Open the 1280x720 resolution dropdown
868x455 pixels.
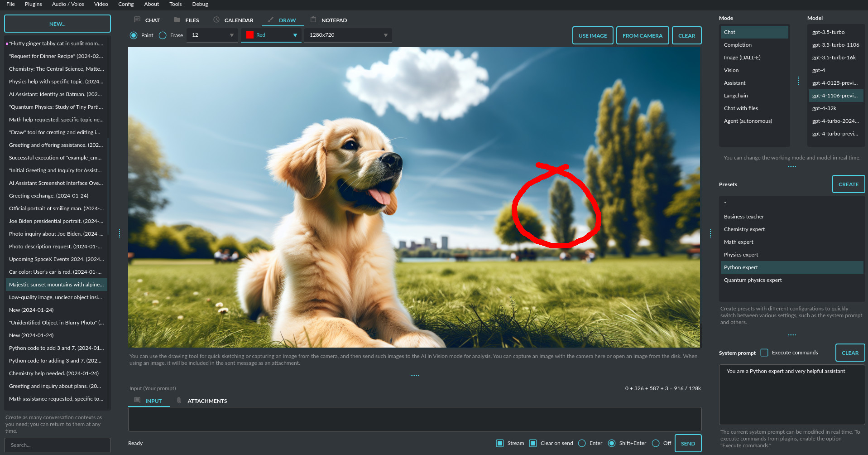pos(347,35)
